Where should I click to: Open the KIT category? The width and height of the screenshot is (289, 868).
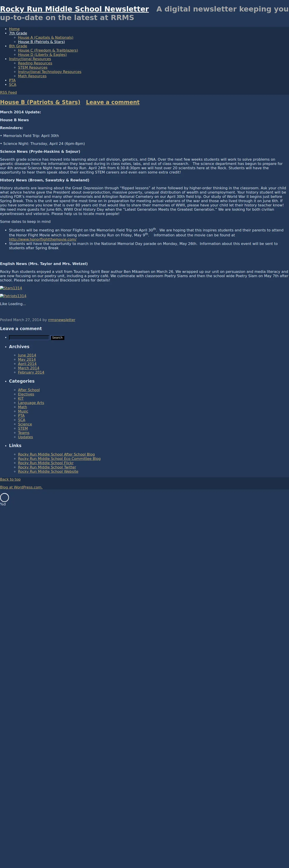coord(21,399)
